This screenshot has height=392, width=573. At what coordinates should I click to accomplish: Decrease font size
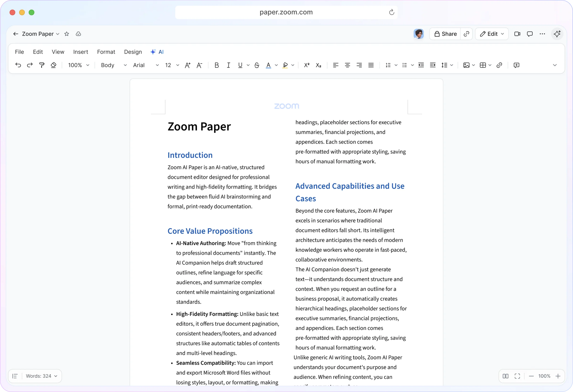tap(199, 65)
